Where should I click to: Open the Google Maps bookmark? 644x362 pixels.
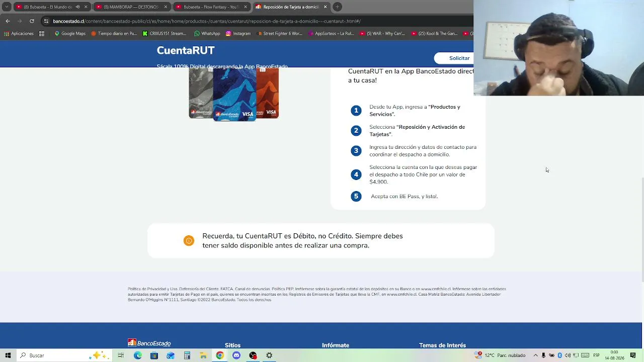pyautogui.click(x=70, y=34)
